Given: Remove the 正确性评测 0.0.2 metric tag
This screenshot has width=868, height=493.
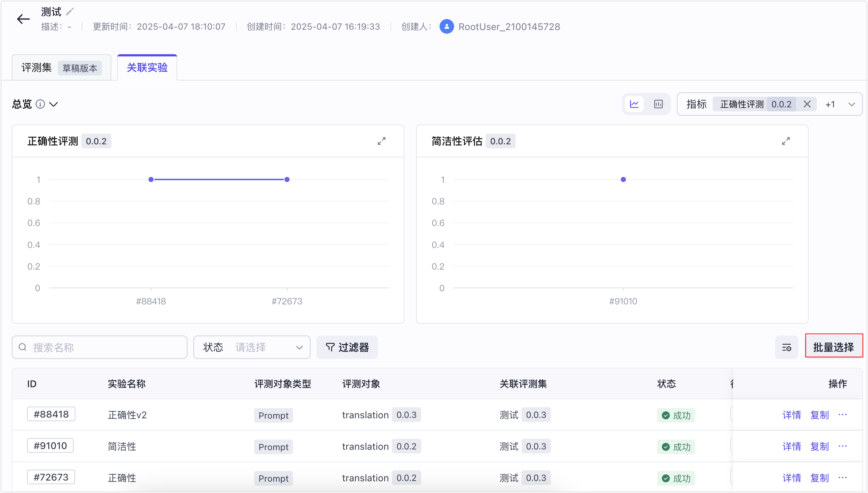Looking at the screenshot, I should [807, 104].
